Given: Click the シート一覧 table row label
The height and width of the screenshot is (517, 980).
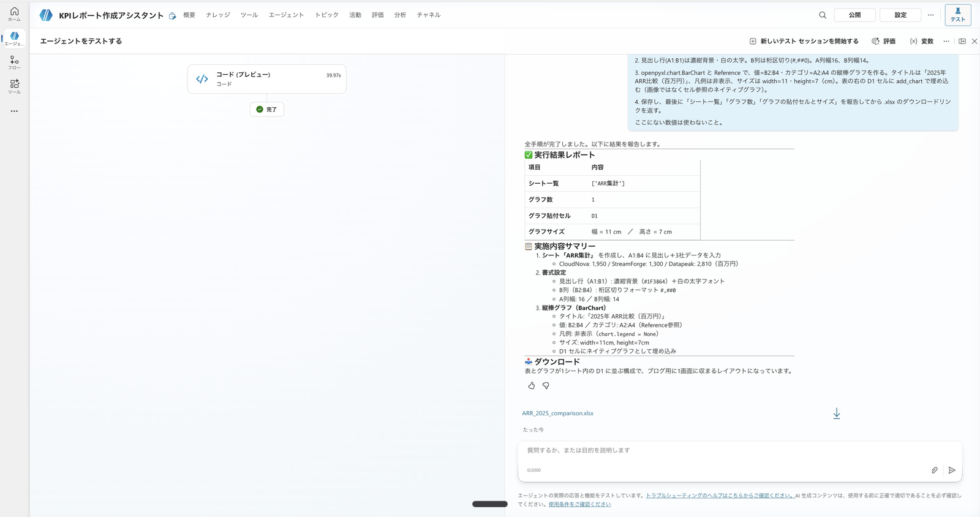Looking at the screenshot, I should coord(544,183).
